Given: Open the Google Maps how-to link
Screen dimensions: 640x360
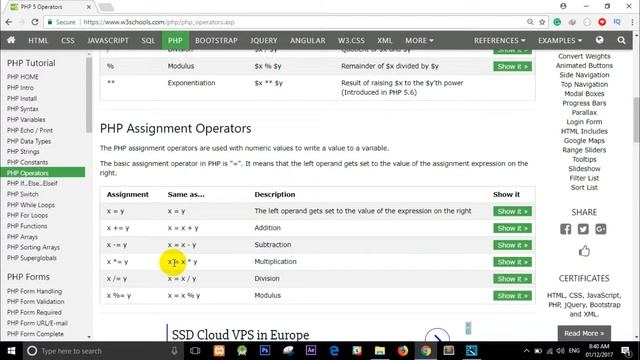Looking at the screenshot, I should [x=584, y=140].
